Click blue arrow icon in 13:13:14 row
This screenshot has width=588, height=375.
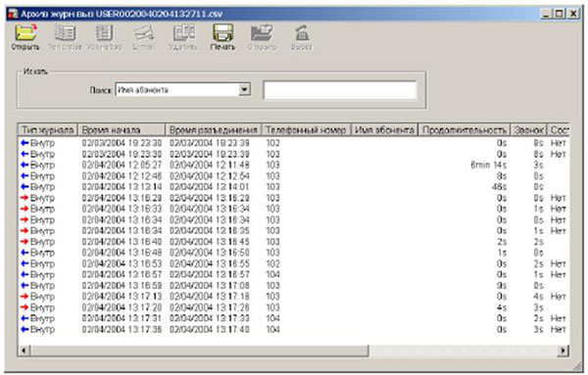pos(24,187)
